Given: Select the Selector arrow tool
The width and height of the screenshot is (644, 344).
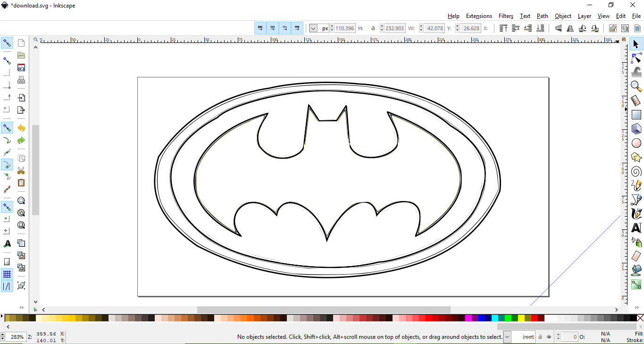Looking at the screenshot, I should (636, 44).
